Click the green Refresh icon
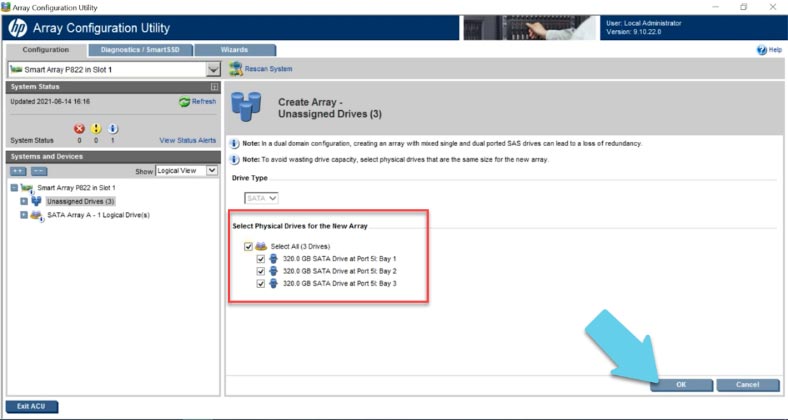 tap(184, 101)
